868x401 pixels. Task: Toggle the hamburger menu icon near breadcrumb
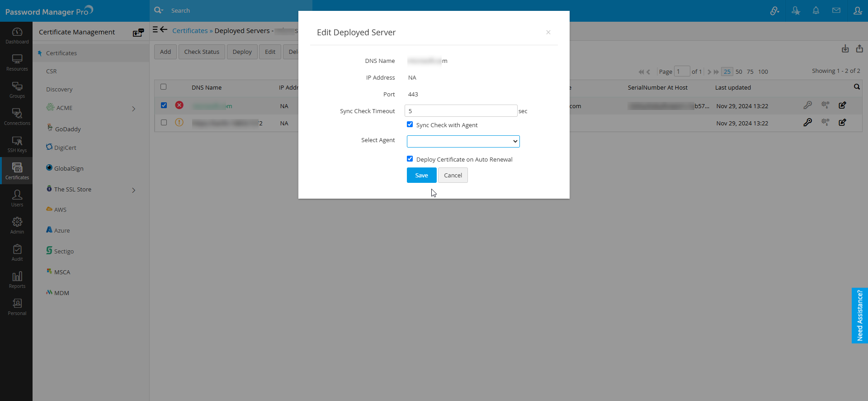pos(155,29)
